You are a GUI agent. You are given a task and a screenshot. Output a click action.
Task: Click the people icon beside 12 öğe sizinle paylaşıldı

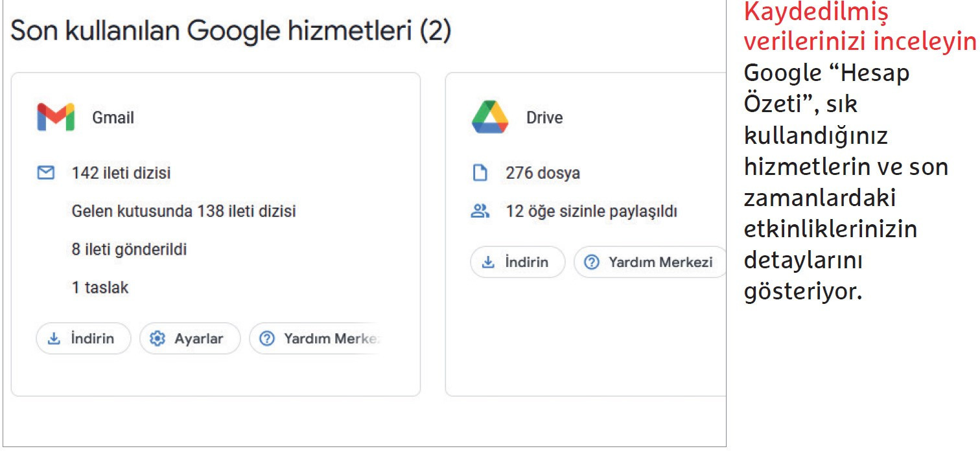click(x=480, y=211)
